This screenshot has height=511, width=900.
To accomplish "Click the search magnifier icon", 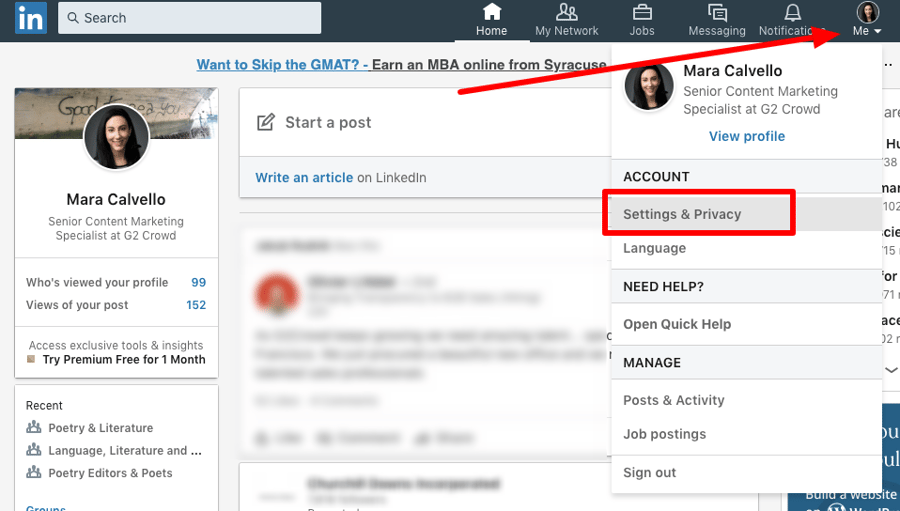I will [73, 18].
